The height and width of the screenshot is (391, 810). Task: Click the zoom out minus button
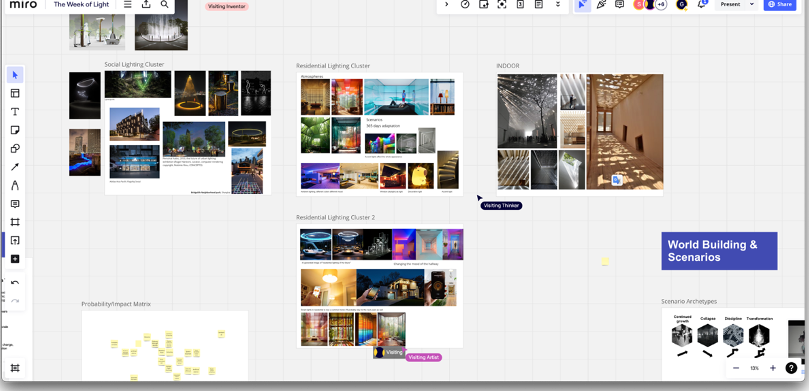pos(736,368)
